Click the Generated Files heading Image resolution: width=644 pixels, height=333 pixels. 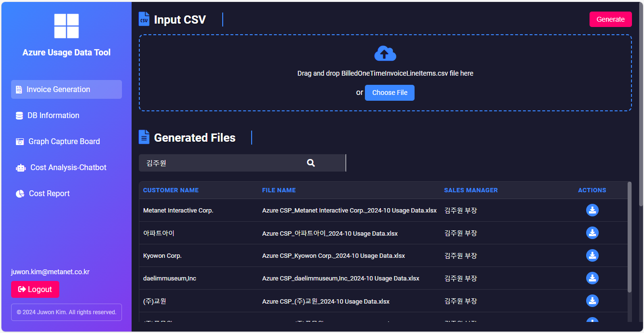(x=195, y=138)
